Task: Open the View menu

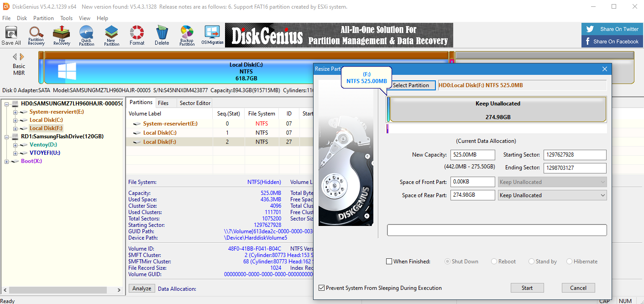Action: pos(84,18)
